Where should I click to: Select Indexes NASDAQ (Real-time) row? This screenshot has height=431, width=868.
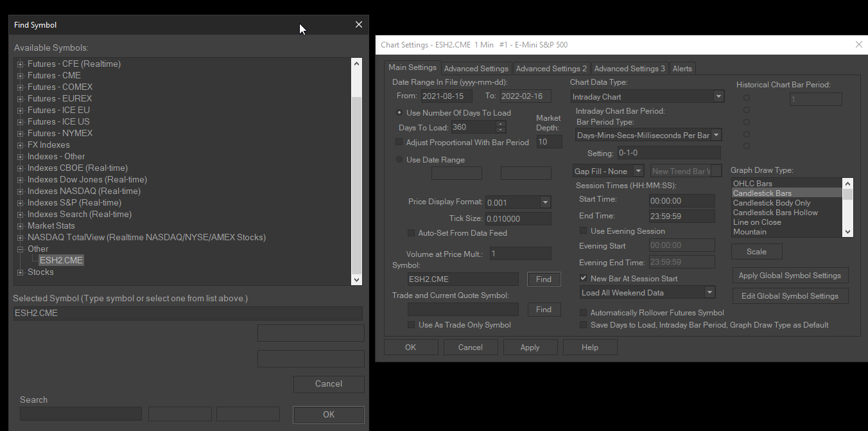[x=83, y=191]
